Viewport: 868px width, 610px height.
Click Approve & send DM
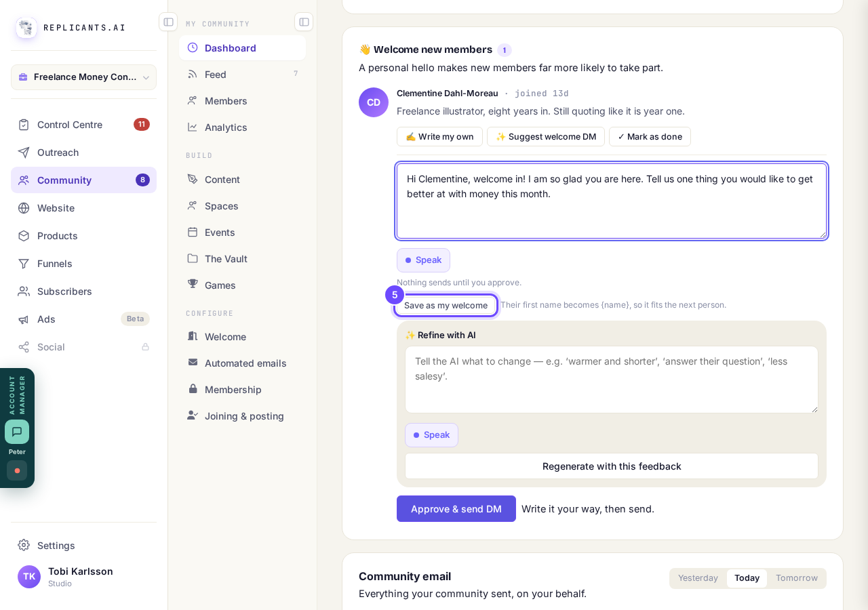[x=456, y=509]
